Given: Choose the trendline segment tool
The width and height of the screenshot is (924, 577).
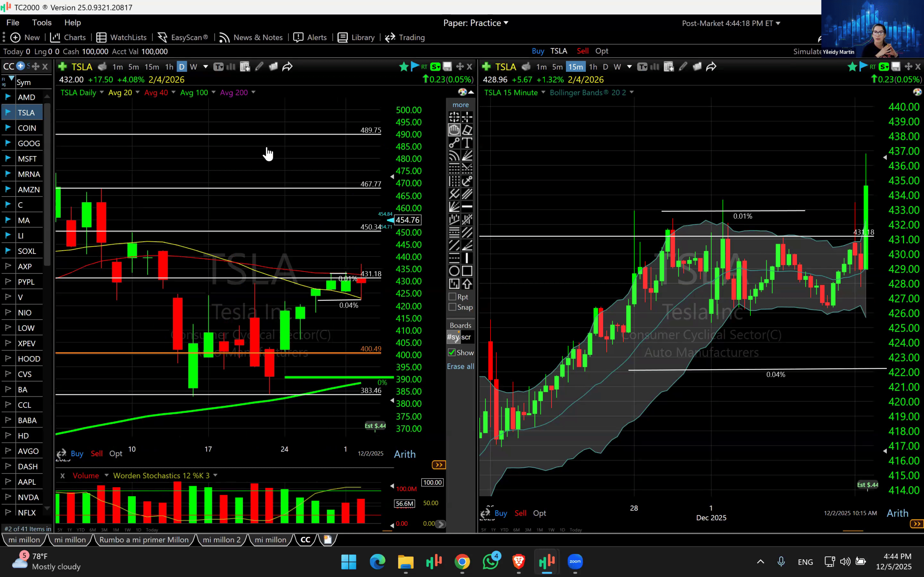Looking at the screenshot, I should click(x=454, y=143).
